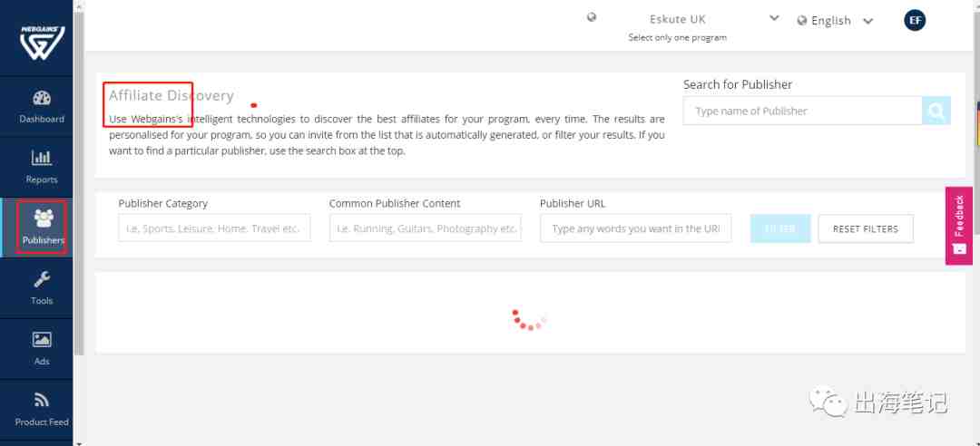Open the Tools section
The height and width of the screenshot is (446, 980).
[x=41, y=288]
